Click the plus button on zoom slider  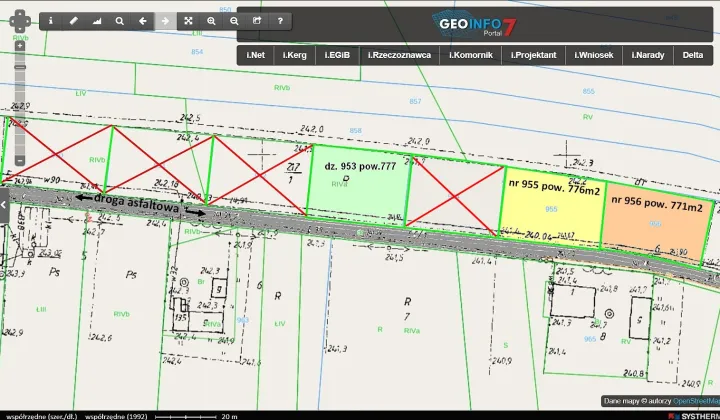pos(20,46)
